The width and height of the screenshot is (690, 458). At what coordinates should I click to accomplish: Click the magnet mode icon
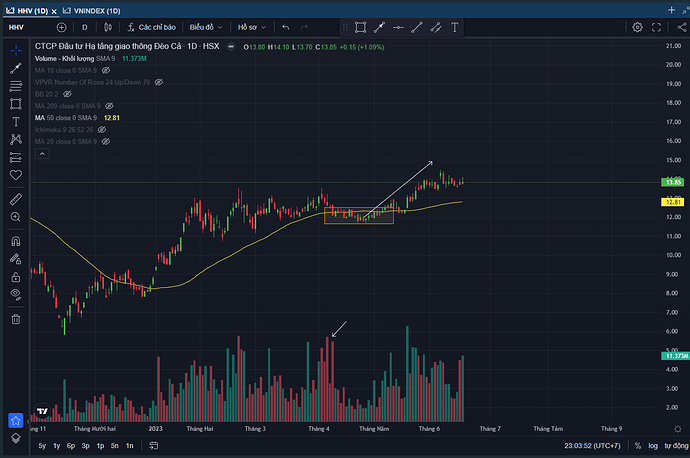[15, 241]
